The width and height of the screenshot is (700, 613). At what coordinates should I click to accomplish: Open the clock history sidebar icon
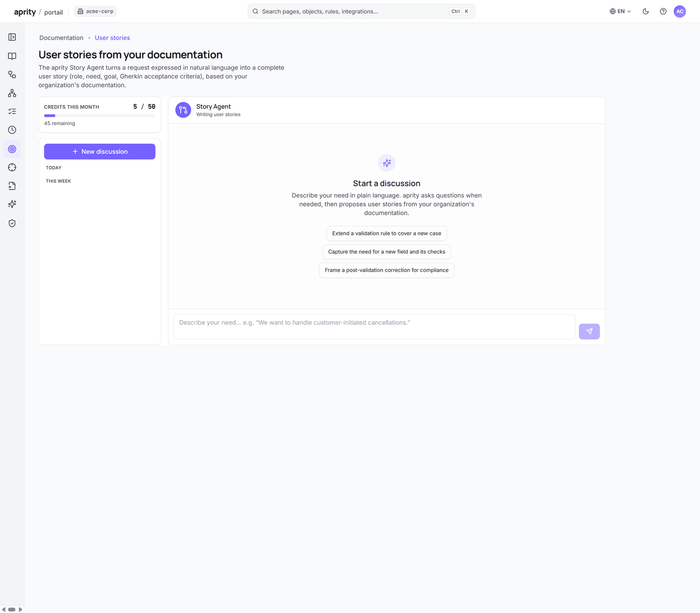coord(12,130)
